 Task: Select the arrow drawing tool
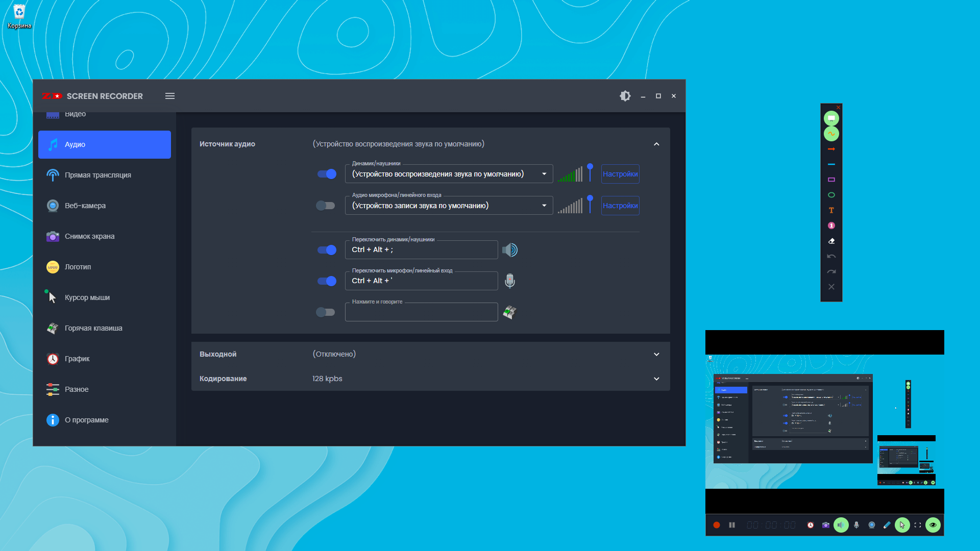[x=831, y=149]
